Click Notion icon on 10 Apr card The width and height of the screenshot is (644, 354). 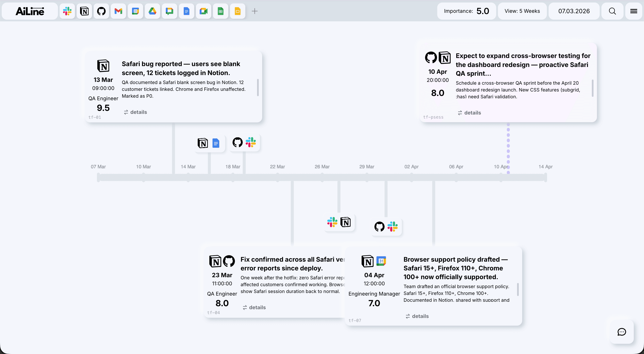[444, 58]
